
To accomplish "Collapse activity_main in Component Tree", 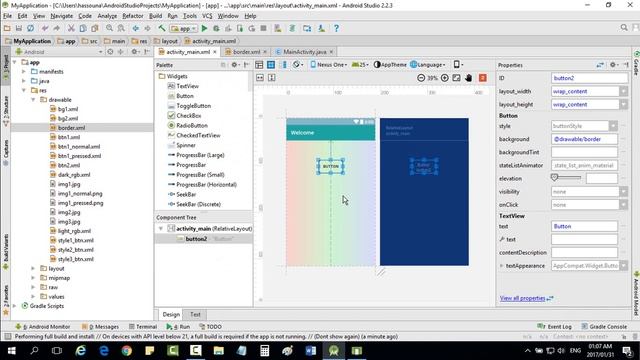I will 161,229.
